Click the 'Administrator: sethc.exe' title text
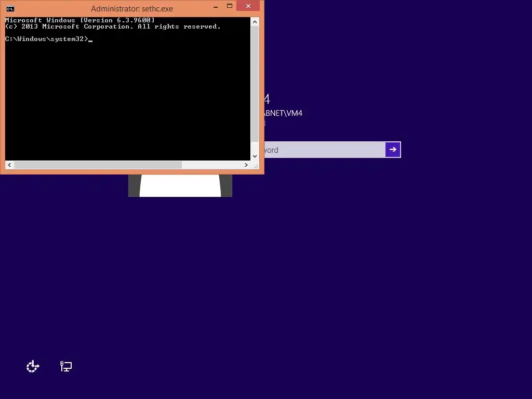Viewport: 532px width, 399px height. 132,8
